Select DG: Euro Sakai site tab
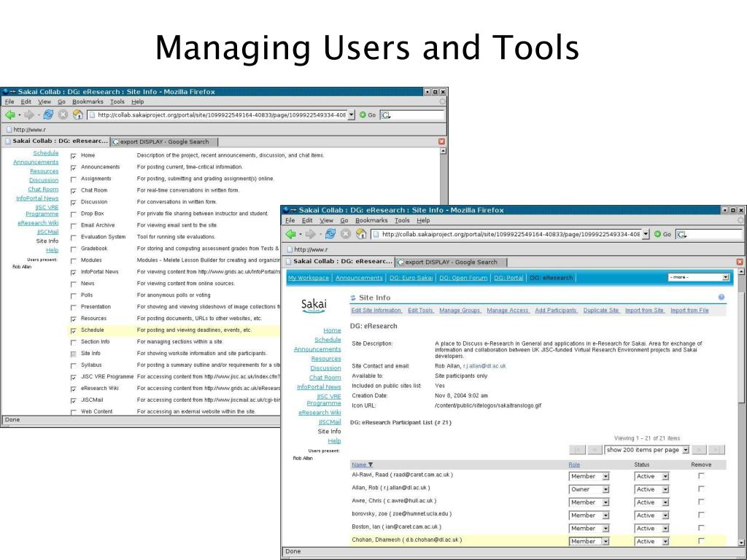This screenshot has height=560, width=747. (411, 278)
